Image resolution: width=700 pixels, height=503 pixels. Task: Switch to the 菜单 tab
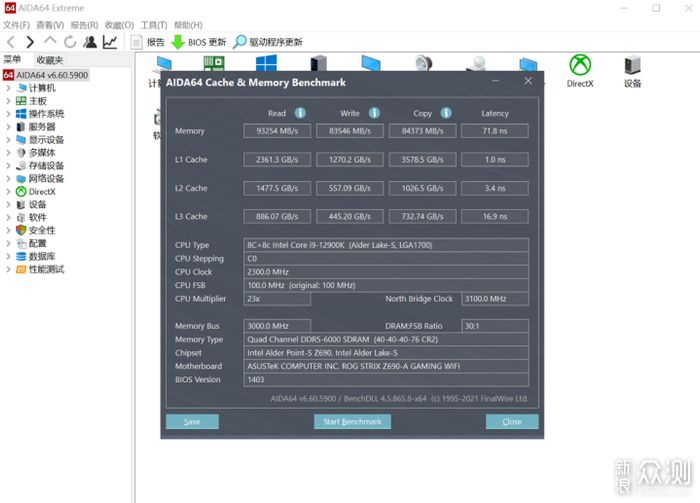[12, 59]
